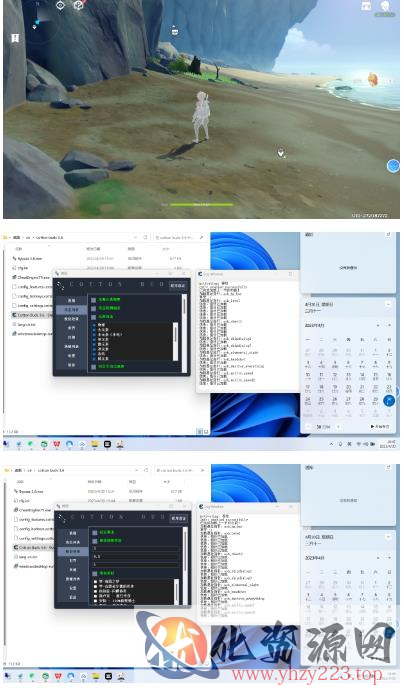Select the highlighted third sidebar tab in lower panel

click(72, 551)
